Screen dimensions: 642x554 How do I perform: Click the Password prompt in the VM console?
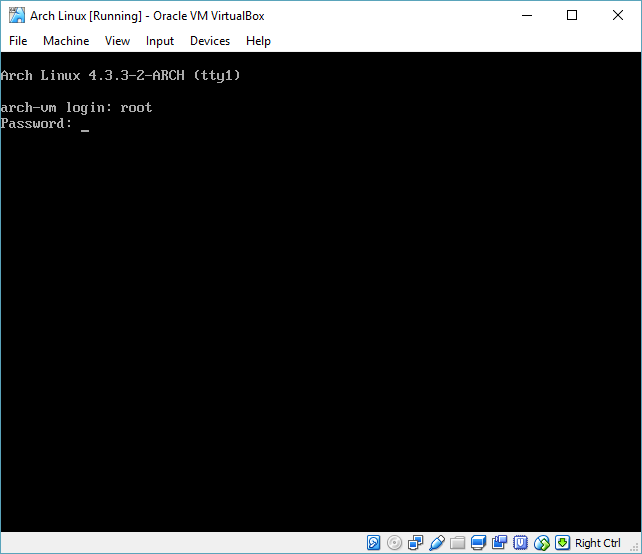click(36, 124)
